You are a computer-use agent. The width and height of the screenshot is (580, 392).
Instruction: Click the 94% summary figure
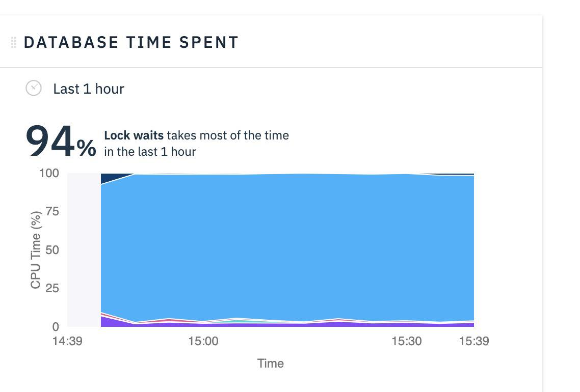click(x=61, y=142)
